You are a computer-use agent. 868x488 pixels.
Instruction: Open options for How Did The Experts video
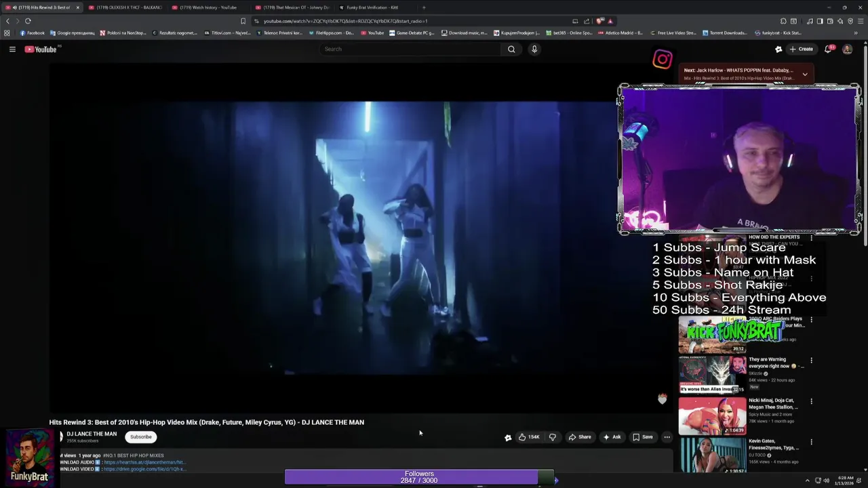pos(811,238)
